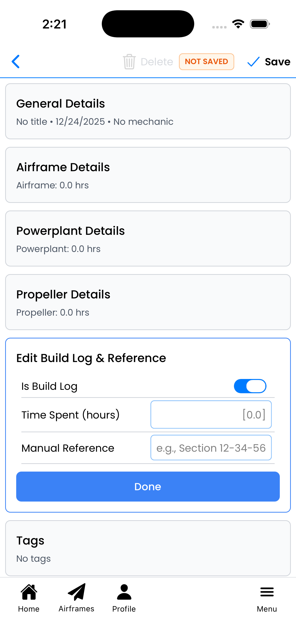This screenshot has width=296, height=644.
Task: Click the Manual Reference input field
Action: point(211,448)
